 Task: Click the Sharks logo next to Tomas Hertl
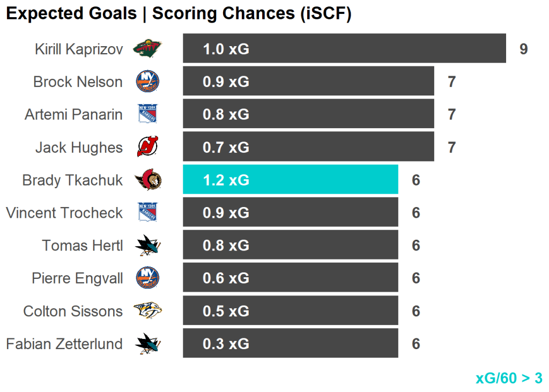pos(147,245)
